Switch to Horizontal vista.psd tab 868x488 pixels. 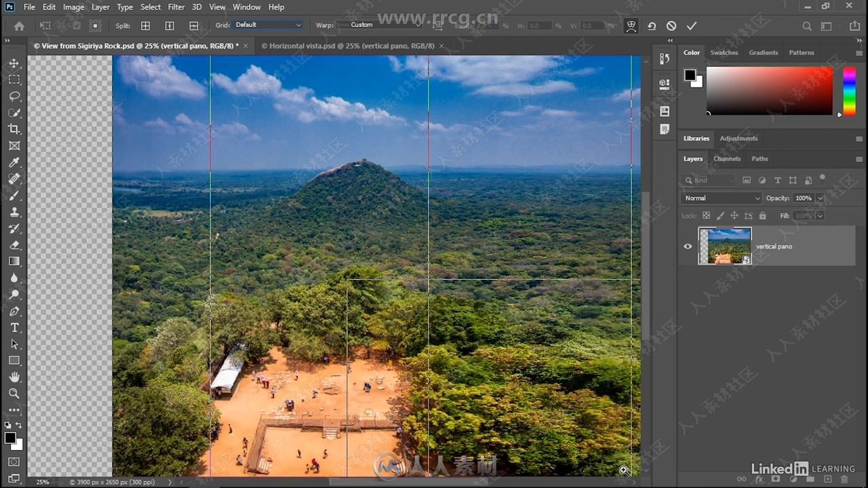pos(348,46)
